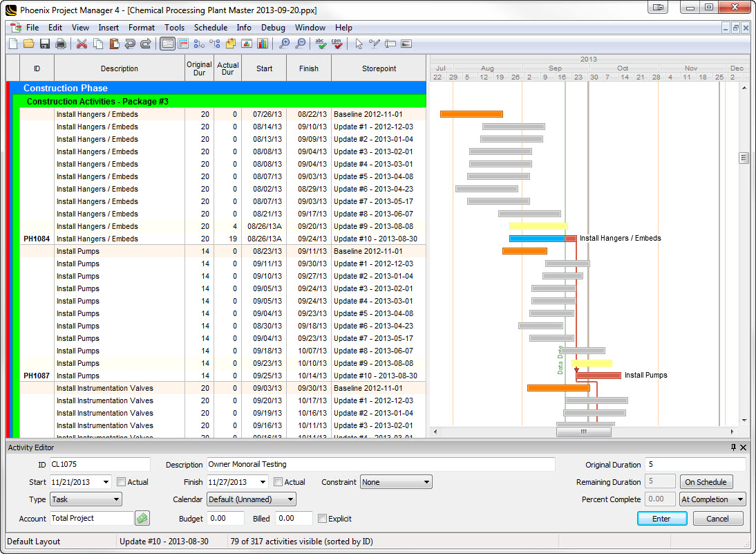Open the At Completion dropdown

[712, 499]
